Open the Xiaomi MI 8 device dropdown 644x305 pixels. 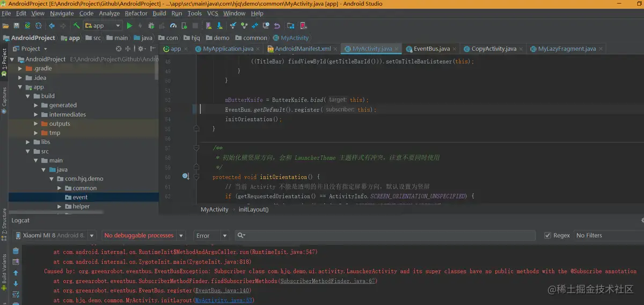(55, 235)
